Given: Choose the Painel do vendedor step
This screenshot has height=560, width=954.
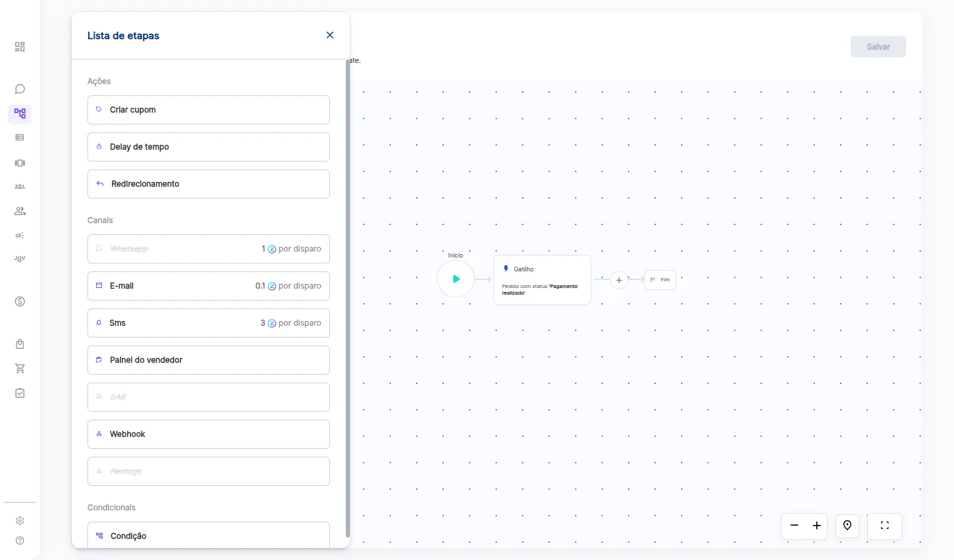Looking at the screenshot, I should point(209,360).
